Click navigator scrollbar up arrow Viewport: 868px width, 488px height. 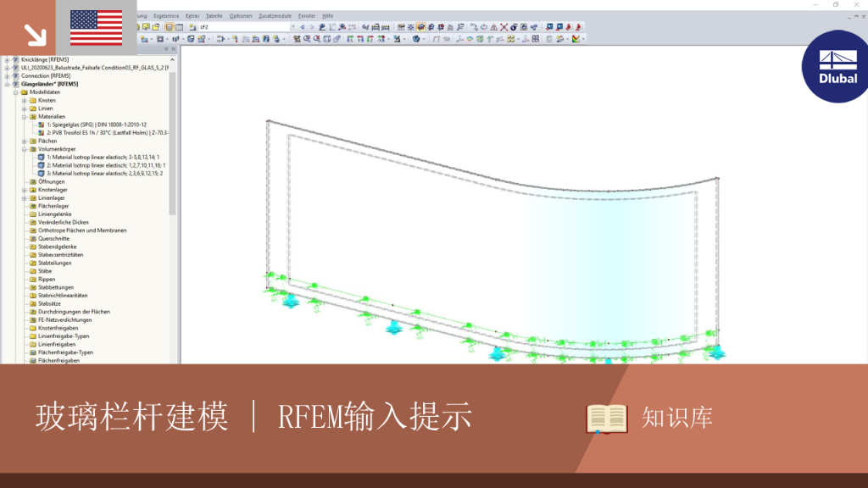point(172,59)
